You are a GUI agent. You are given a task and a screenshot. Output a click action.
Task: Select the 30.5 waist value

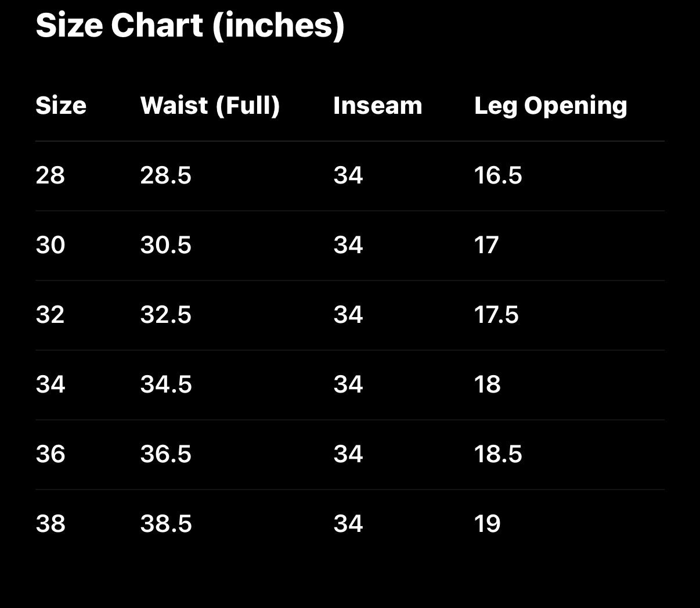click(x=166, y=245)
